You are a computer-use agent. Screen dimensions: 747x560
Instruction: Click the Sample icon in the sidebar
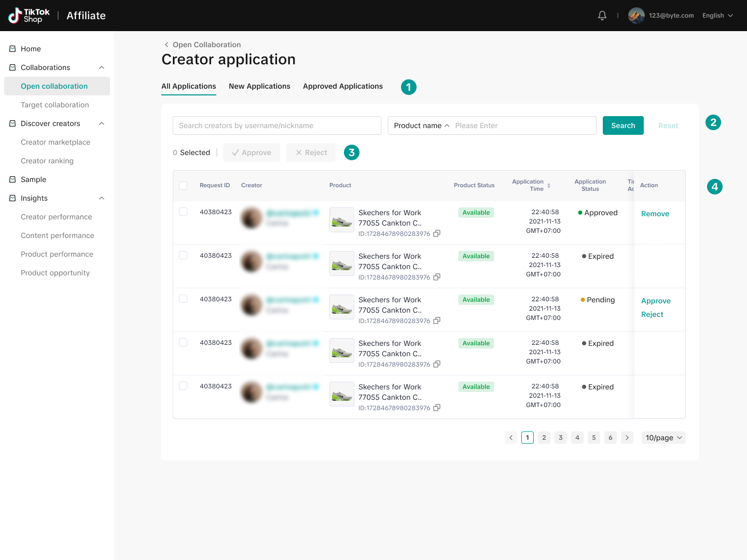12,179
